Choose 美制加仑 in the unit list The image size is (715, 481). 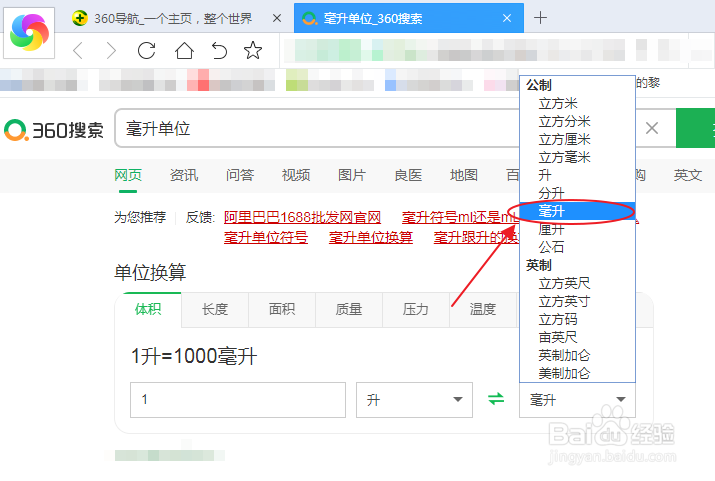pyautogui.click(x=577, y=373)
